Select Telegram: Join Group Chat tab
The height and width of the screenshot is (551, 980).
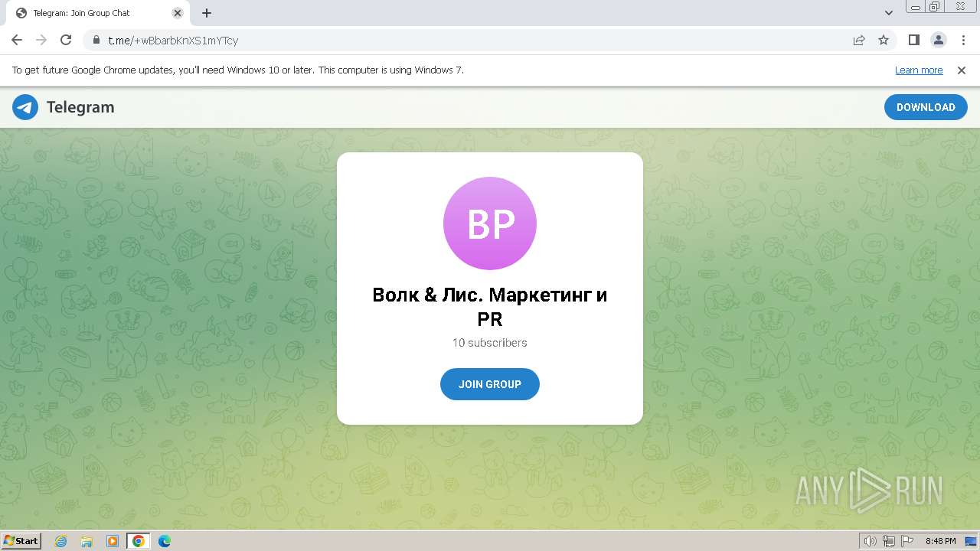[100, 13]
